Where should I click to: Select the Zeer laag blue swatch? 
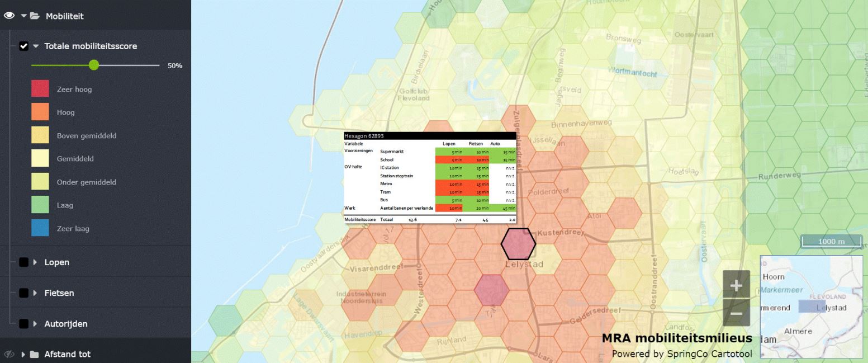point(40,228)
